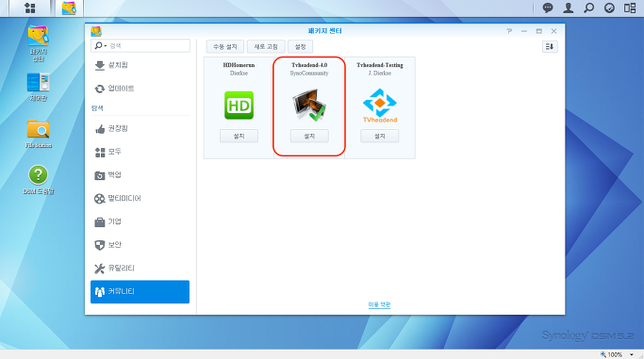The width and height of the screenshot is (644, 359).
Task: Click the 수동 설치 (Manual Install) button
Action: point(225,47)
